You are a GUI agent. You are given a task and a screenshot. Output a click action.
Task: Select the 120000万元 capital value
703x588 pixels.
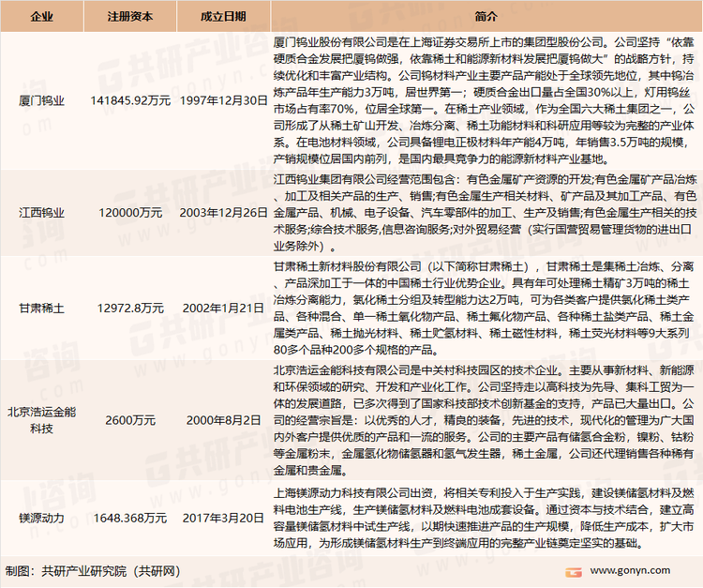click(130, 213)
